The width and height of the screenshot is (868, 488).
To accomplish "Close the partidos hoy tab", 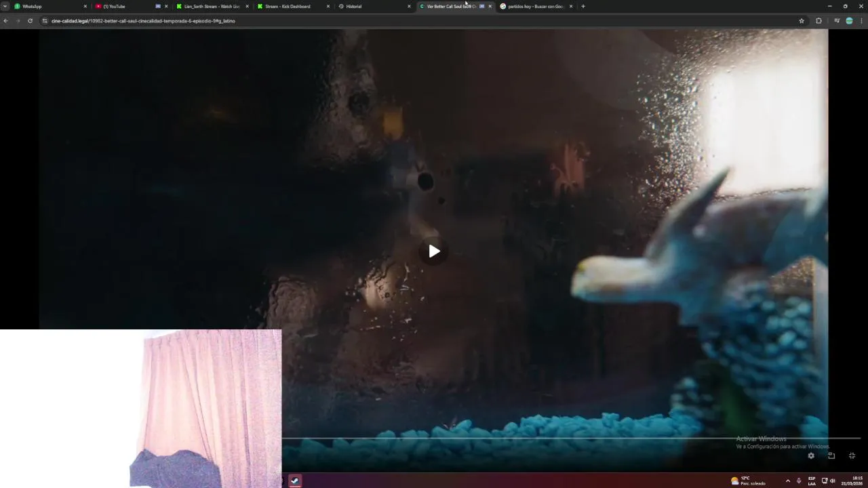I will click(x=571, y=6).
